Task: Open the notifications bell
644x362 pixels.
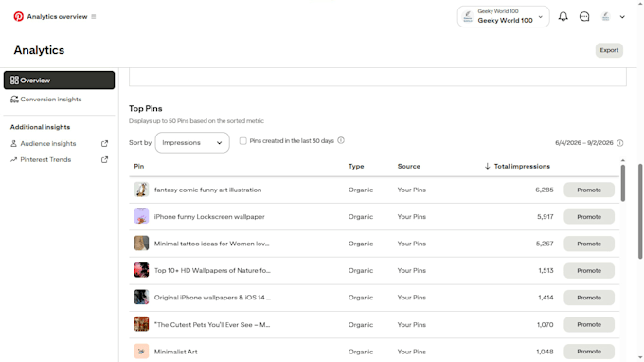Action: [563, 16]
